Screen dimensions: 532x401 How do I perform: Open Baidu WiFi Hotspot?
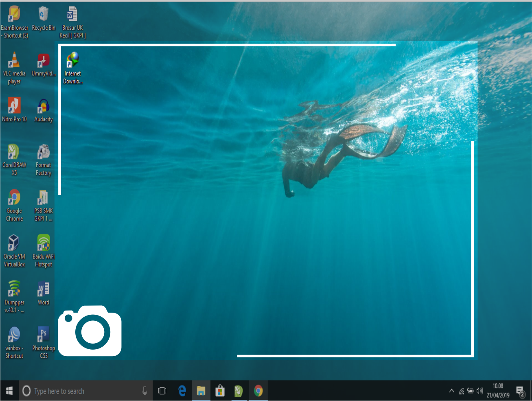pyautogui.click(x=43, y=244)
